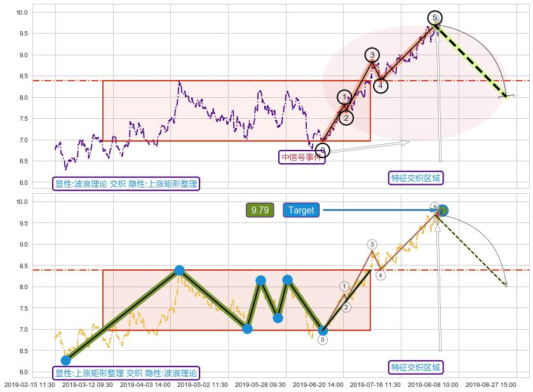This screenshot has height=392, width=533.
Task: Click the blue Target label box
Action: 301,210
